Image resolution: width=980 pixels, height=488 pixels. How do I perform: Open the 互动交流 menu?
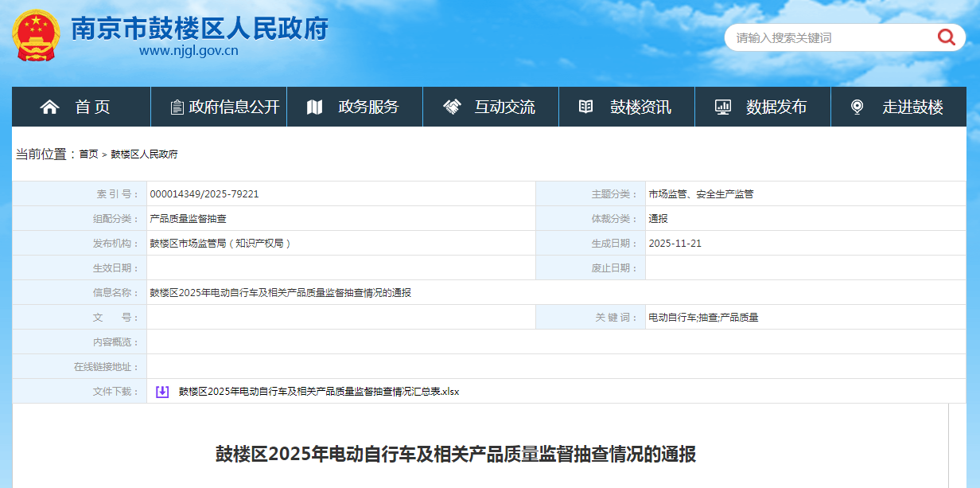pyautogui.click(x=504, y=107)
